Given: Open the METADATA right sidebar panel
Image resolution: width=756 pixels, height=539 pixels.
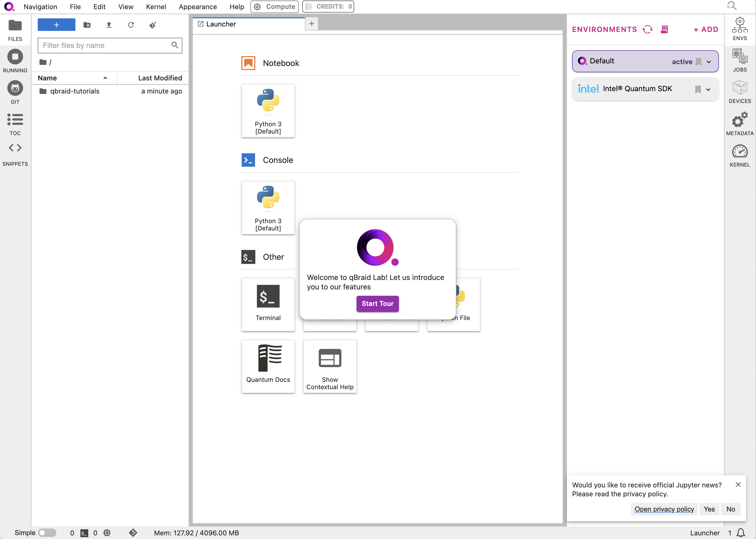Looking at the screenshot, I should pos(740,124).
